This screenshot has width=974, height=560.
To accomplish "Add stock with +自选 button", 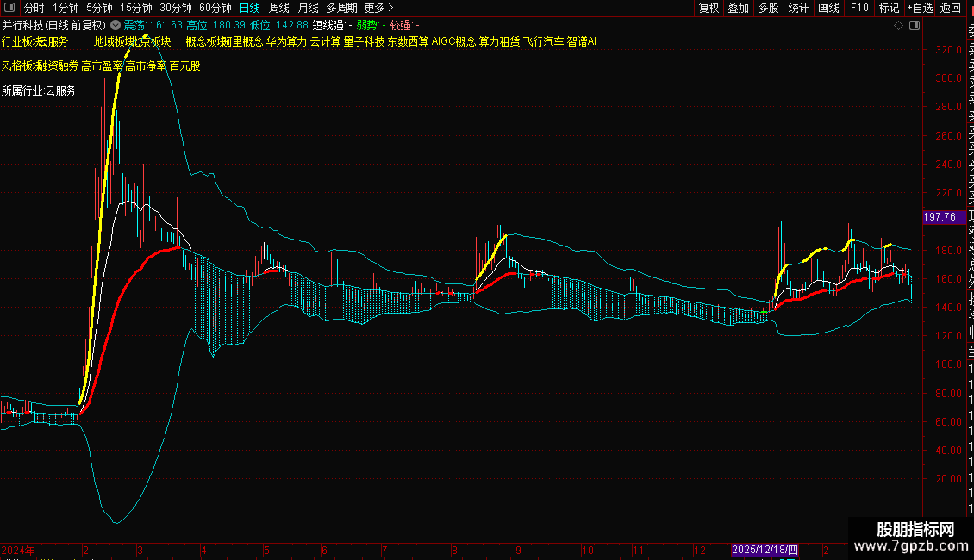I will 920,8.
